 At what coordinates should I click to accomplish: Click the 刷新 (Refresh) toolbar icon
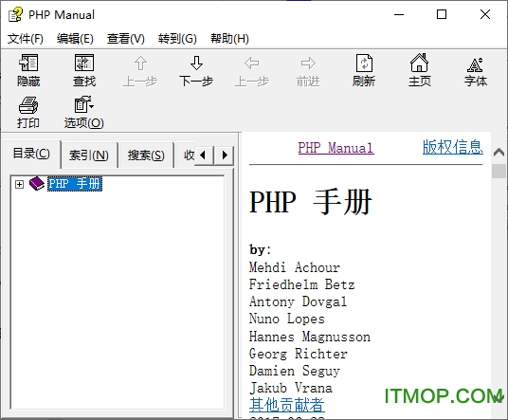tap(364, 63)
